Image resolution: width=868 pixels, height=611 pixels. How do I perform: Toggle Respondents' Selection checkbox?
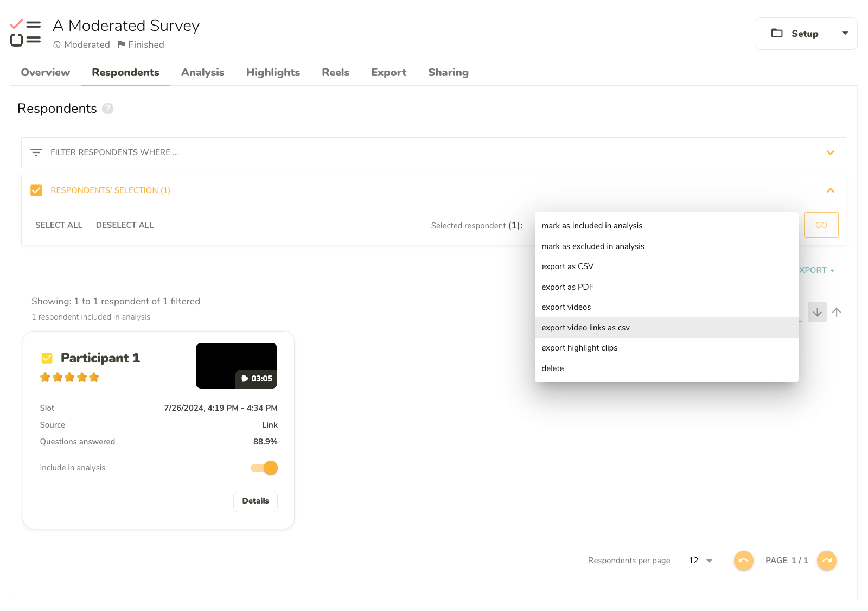point(36,190)
